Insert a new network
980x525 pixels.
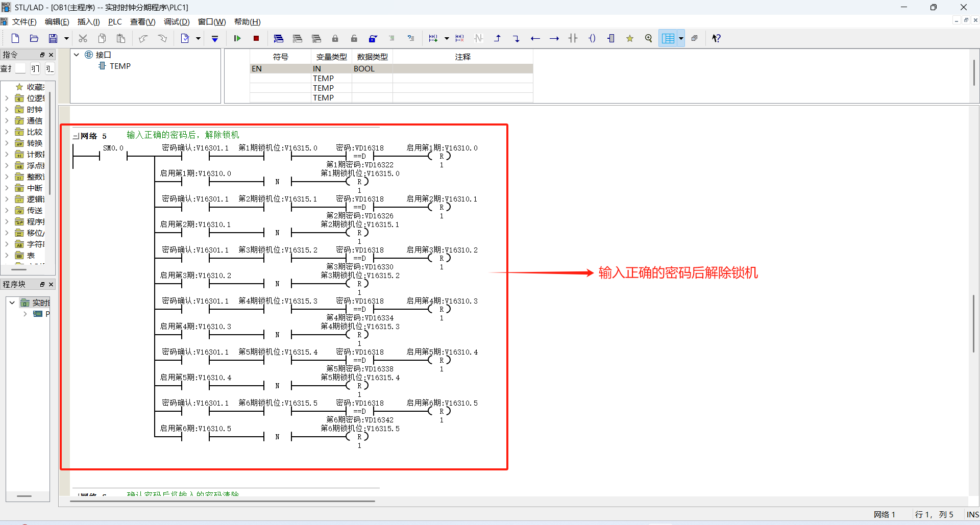pyautogui.click(x=433, y=38)
